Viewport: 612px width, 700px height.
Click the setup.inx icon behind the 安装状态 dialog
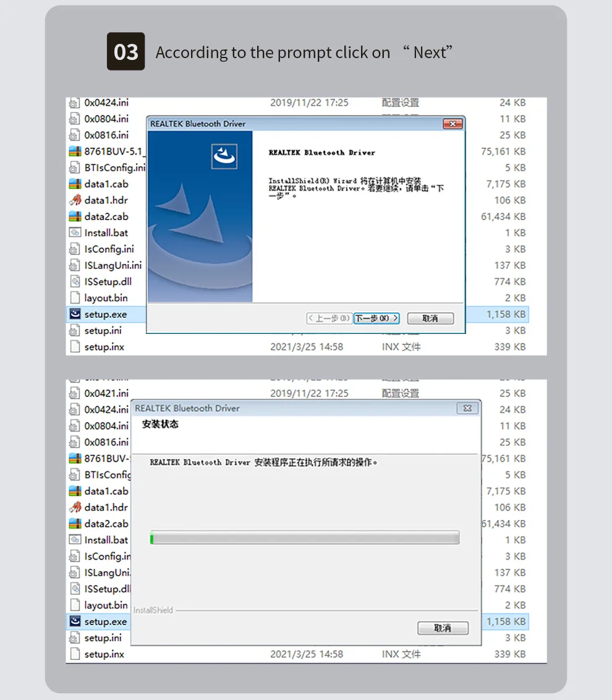coord(75,654)
